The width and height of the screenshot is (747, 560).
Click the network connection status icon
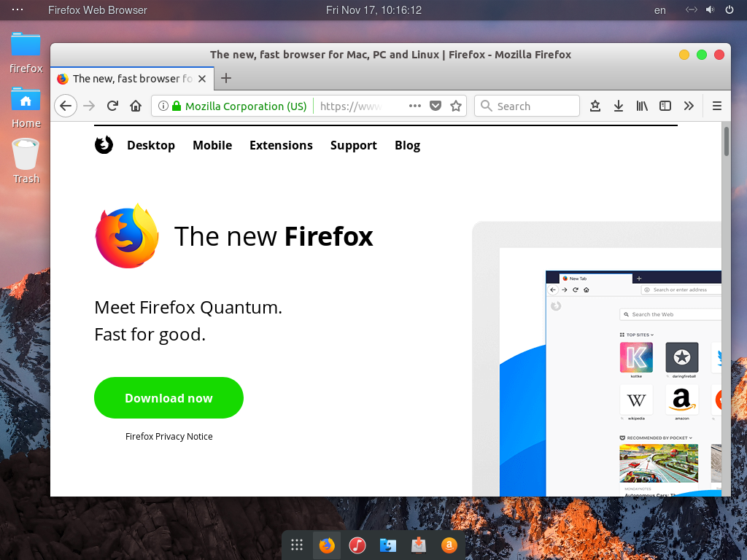pyautogui.click(x=692, y=9)
